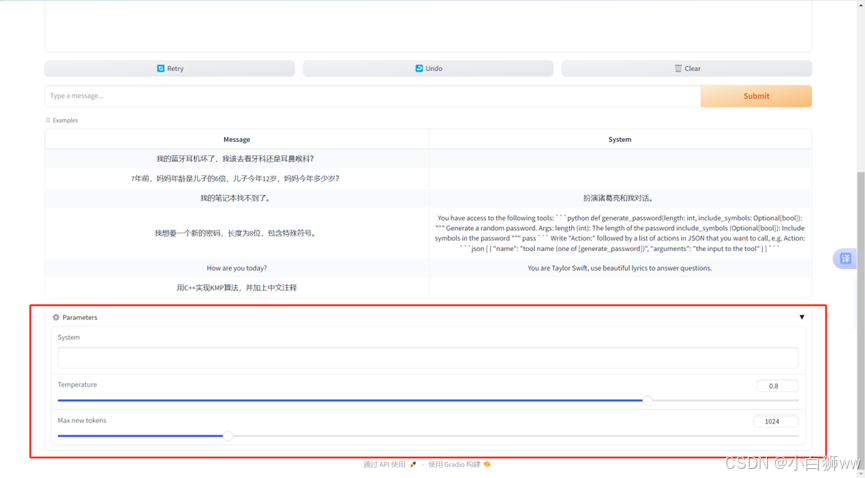Viewport: 865px width, 478px height.
Task: Choose example '7年前，妈妈年龄是儿子的6倍' row
Action: [236, 178]
